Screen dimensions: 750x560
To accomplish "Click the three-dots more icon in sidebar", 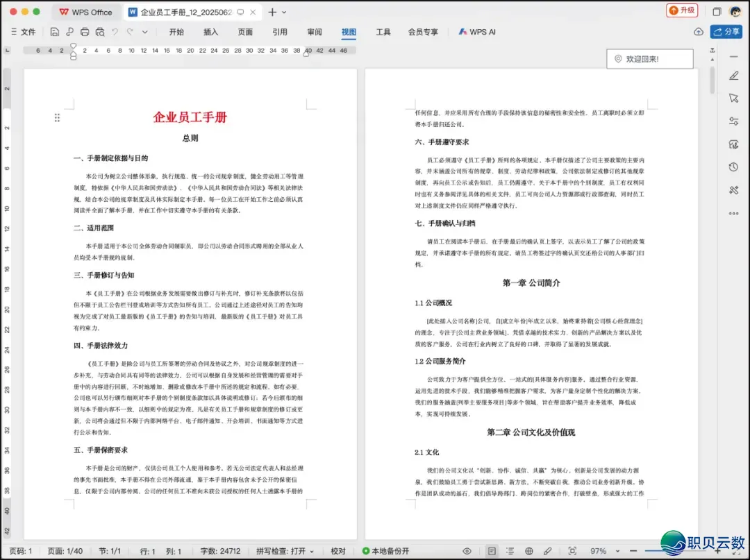I will (734, 213).
